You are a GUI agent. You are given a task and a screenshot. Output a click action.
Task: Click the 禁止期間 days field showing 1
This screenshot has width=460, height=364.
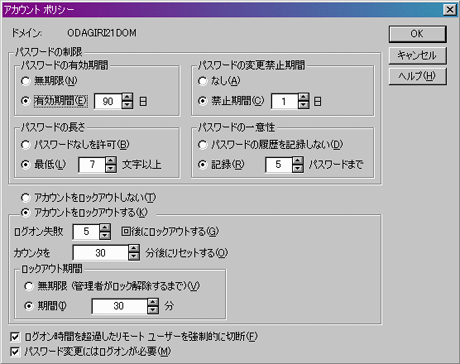[x=285, y=101]
